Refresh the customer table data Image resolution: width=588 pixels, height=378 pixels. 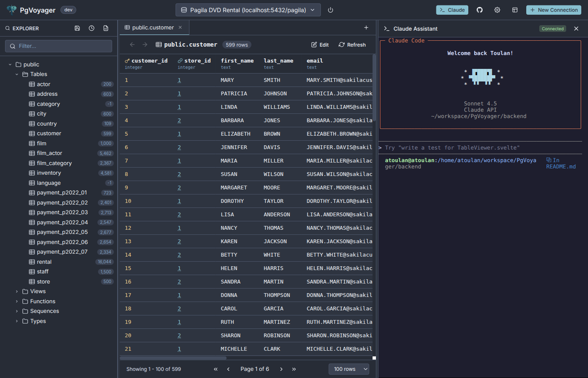tap(352, 45)
